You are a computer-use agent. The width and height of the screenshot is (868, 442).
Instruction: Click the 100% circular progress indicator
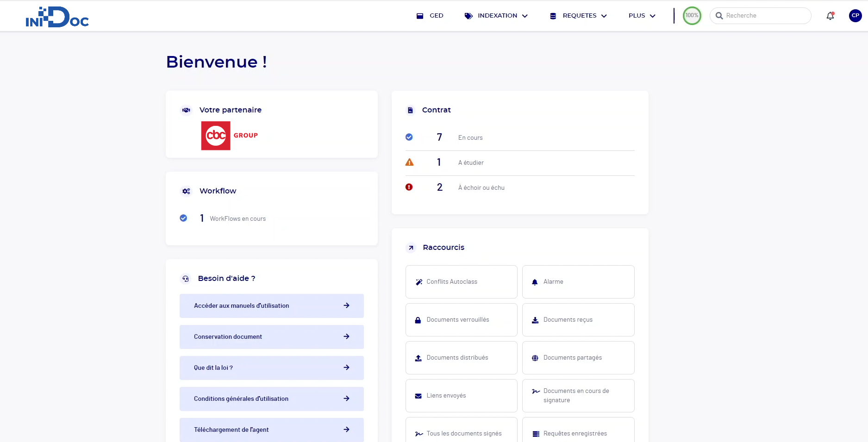click(692, 16)
